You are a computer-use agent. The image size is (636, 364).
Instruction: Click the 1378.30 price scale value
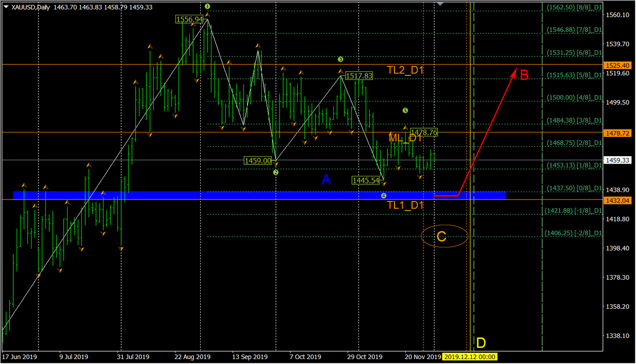pyautogui.click(x=618, y=277)
